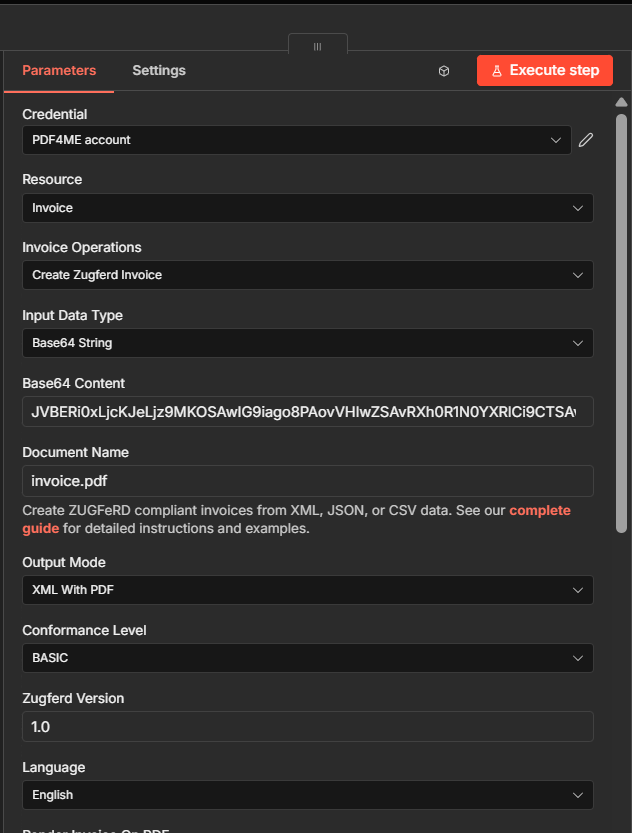Change the Conformance Level from BASIC
632x833 pixels.
click(307, 658)
